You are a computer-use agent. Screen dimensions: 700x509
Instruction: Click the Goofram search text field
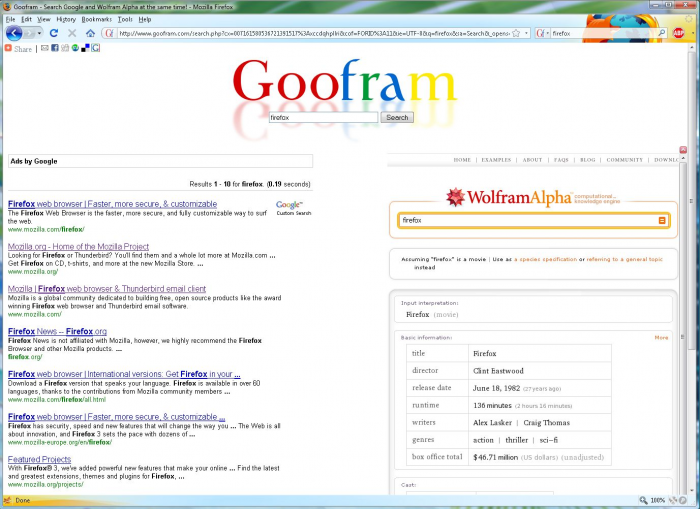point(323,117)
